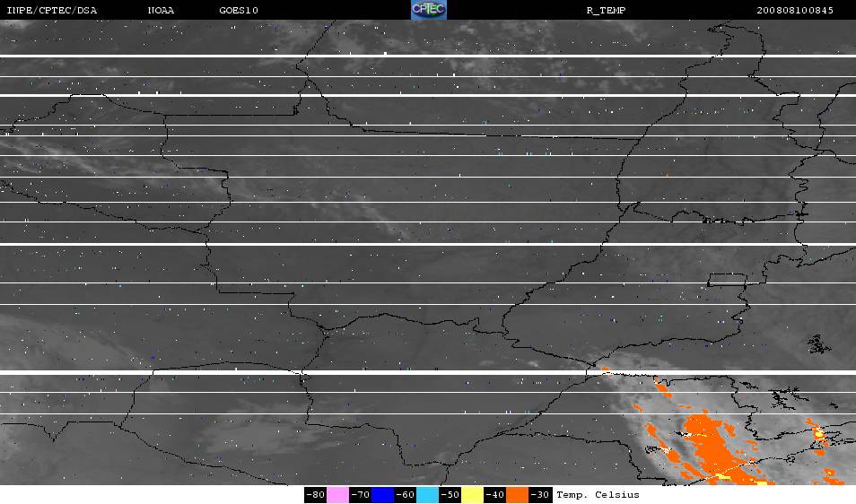Click the pink swatch in the temperature legend
856x504 pixels.
[338, 495]
